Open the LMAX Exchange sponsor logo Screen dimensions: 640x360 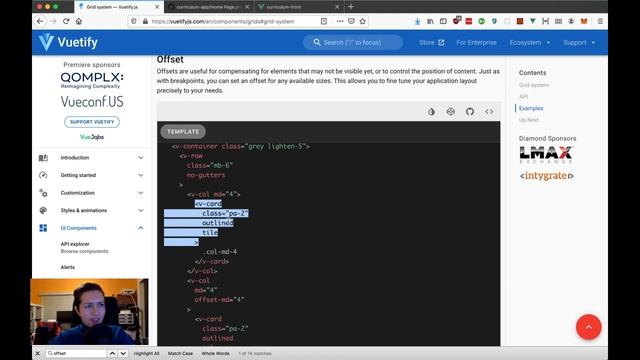(546, 155)
